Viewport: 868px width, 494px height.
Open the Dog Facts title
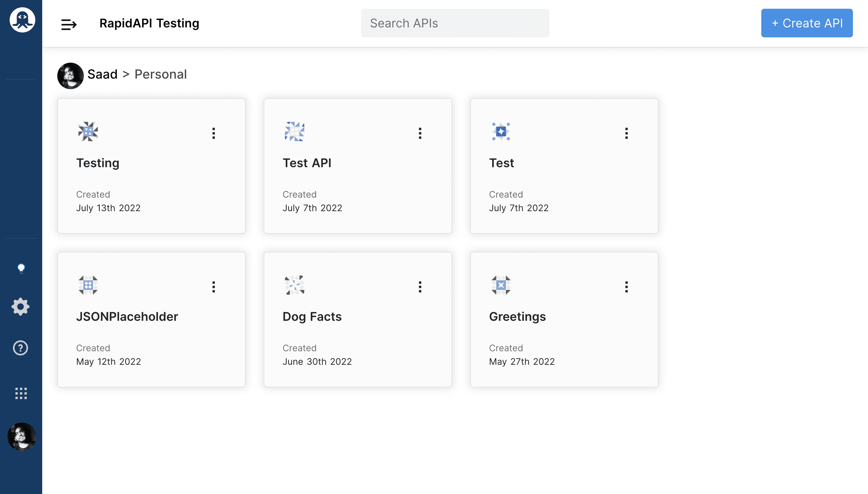(x=312, y=317)
